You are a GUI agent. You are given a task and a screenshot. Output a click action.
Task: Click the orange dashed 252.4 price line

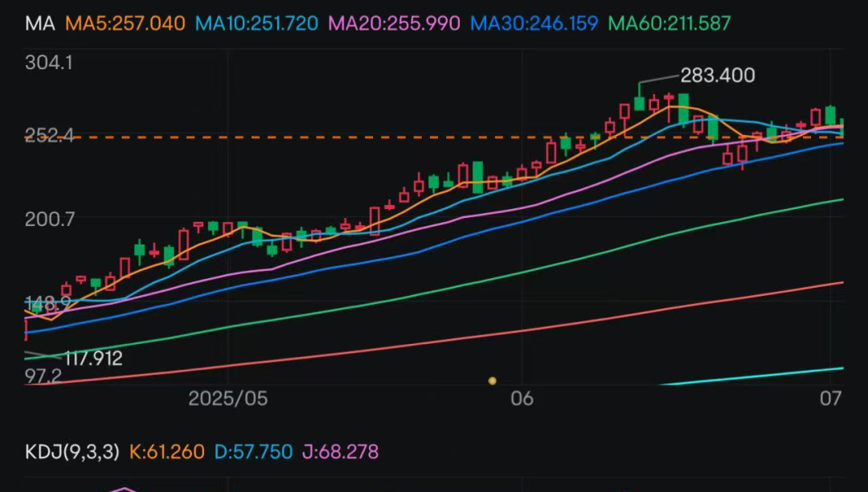434,137
